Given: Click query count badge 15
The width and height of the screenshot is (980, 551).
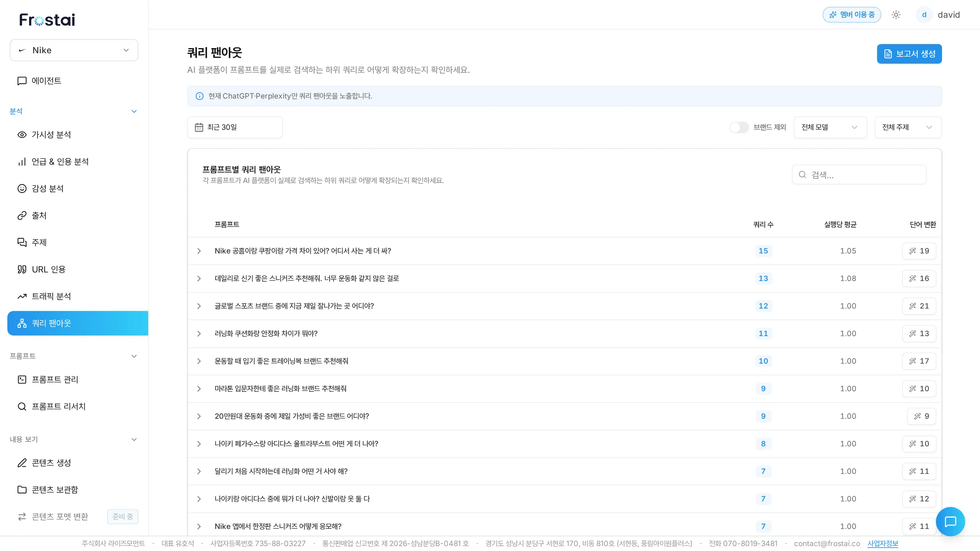Looking at the screenshot, I should [x=763, y=251].
